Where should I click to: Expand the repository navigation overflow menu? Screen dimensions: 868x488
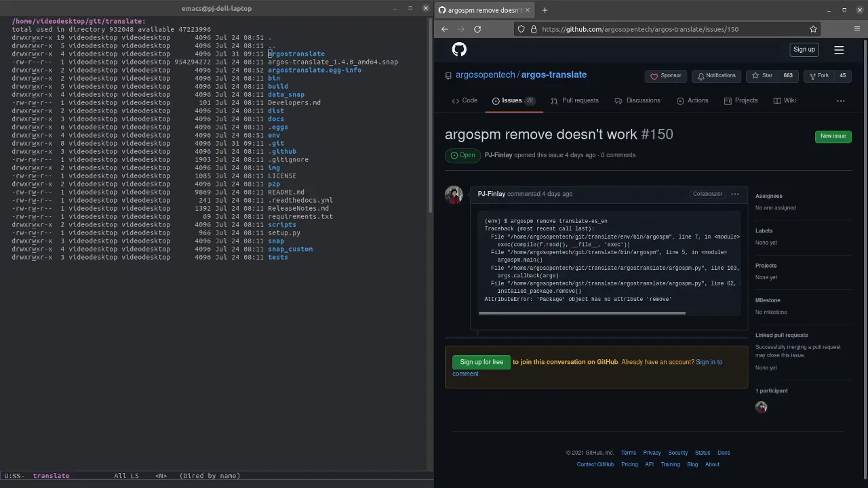pyautogui.click(x=841, y=101)
